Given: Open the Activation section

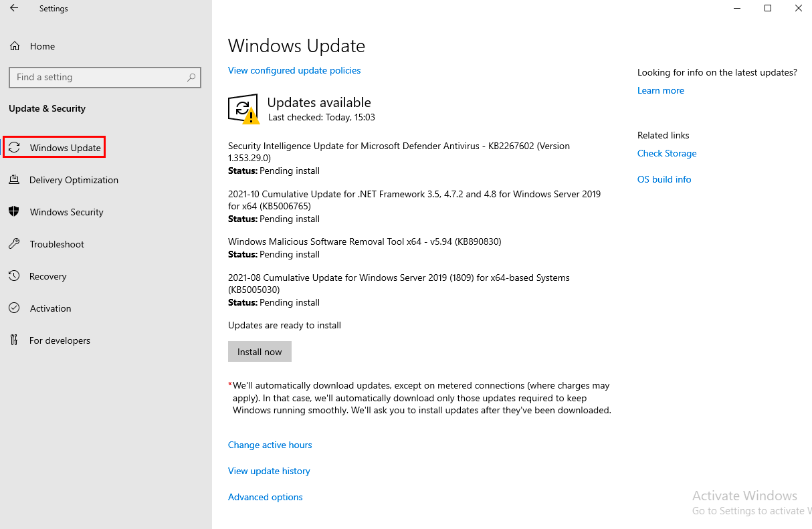Looking at the screenshot, I should point(50,308).
